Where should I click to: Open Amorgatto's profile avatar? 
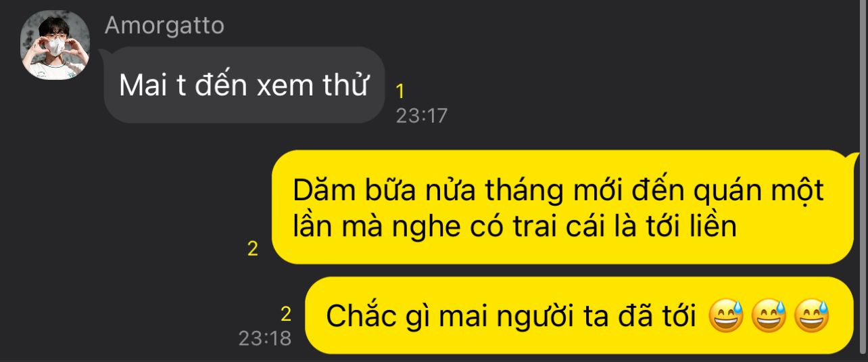tap(55, 45)
